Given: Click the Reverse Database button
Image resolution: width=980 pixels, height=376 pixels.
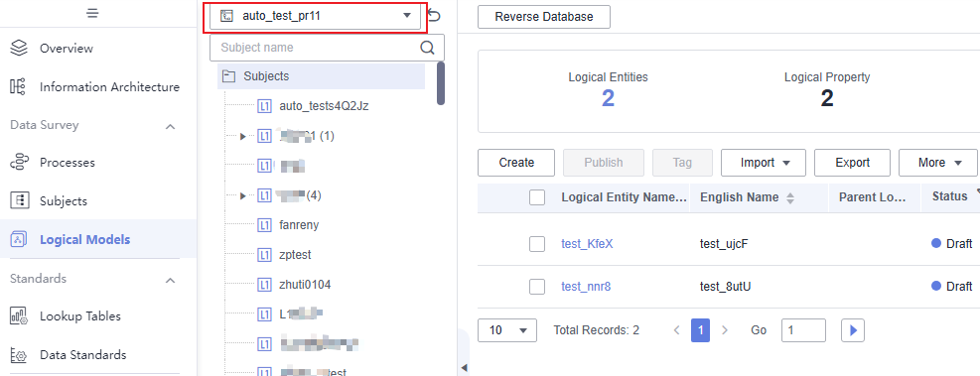Looking at the screenshot, I should tap(544, 17).
